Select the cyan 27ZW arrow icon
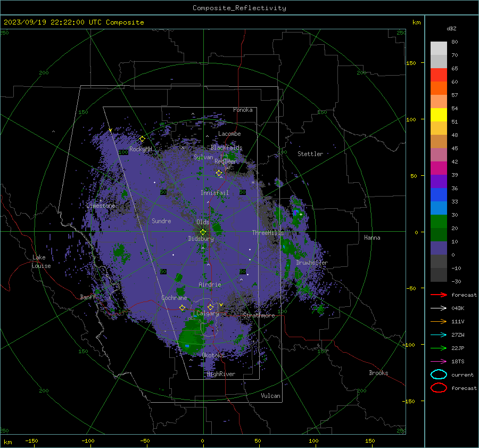Screen dimensions: 479x448 coord(439,335)
